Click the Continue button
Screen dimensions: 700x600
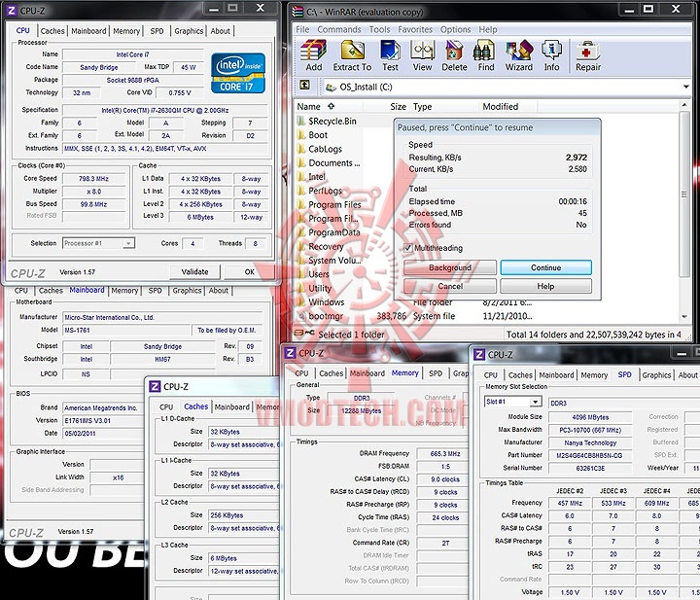[x=546, y=267]
